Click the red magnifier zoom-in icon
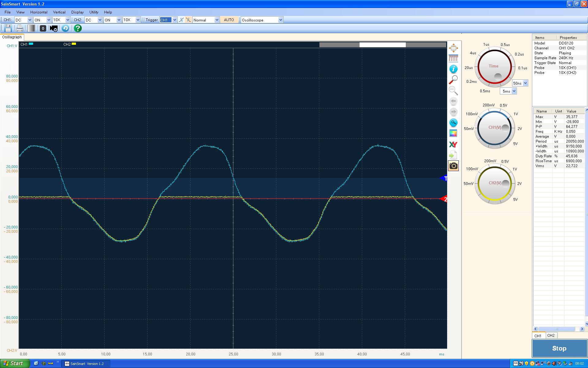Image resolution: width=588 pixels, height=368 pixels. tap(453, 80)
